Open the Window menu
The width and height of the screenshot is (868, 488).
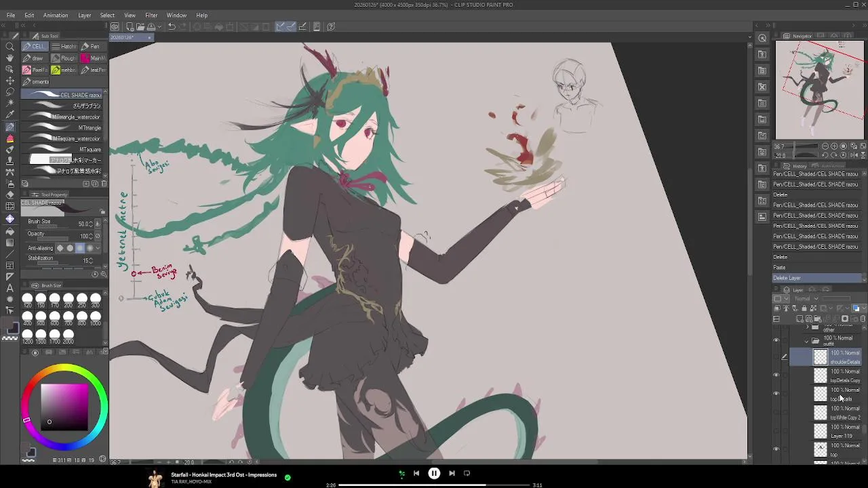(x=176, y=15)
